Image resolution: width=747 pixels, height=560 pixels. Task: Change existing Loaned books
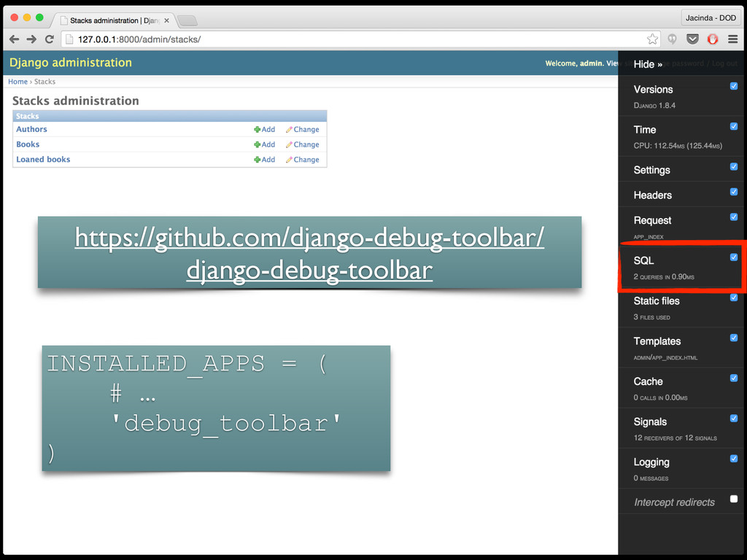tap(303, 160)
